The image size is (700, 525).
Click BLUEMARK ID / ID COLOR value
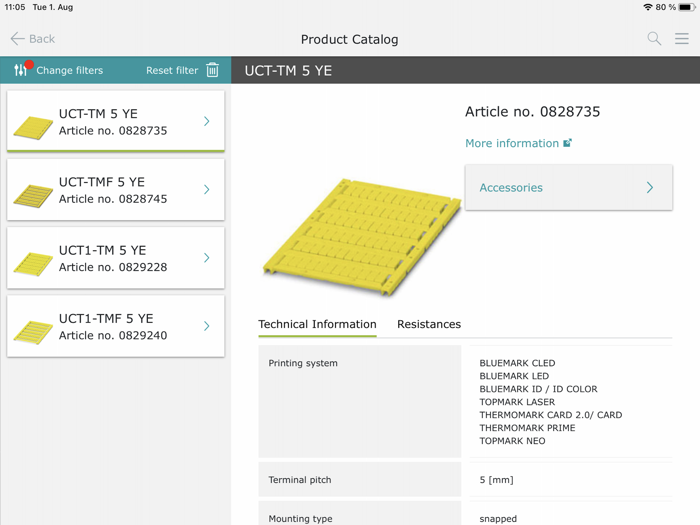coord(538,389)
